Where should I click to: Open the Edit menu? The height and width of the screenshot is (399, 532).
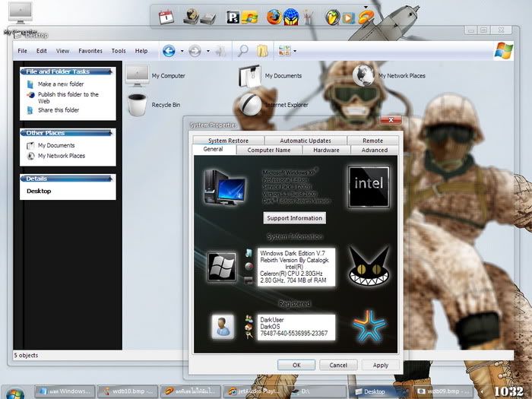[x=42, y=51]
